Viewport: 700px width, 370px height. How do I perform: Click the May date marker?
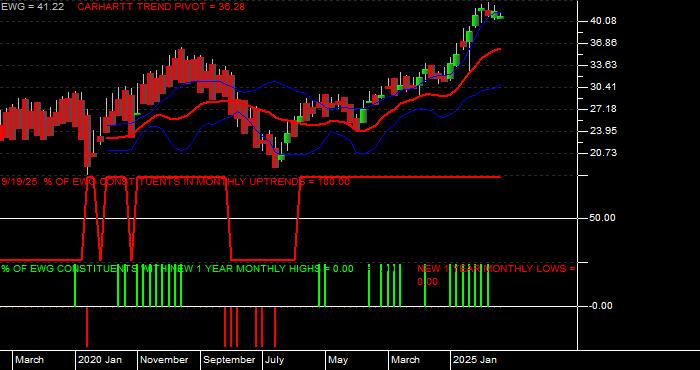click(x=338, y=360)
